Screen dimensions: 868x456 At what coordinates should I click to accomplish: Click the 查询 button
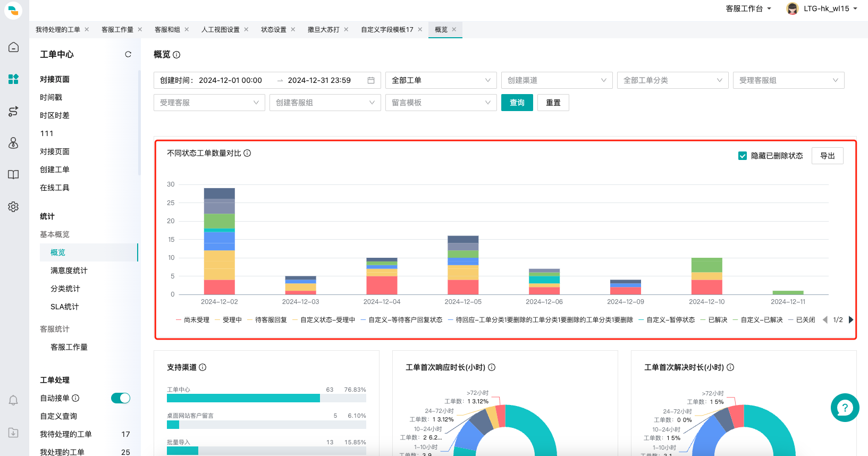pyautogui.click(x=517, y=103)
